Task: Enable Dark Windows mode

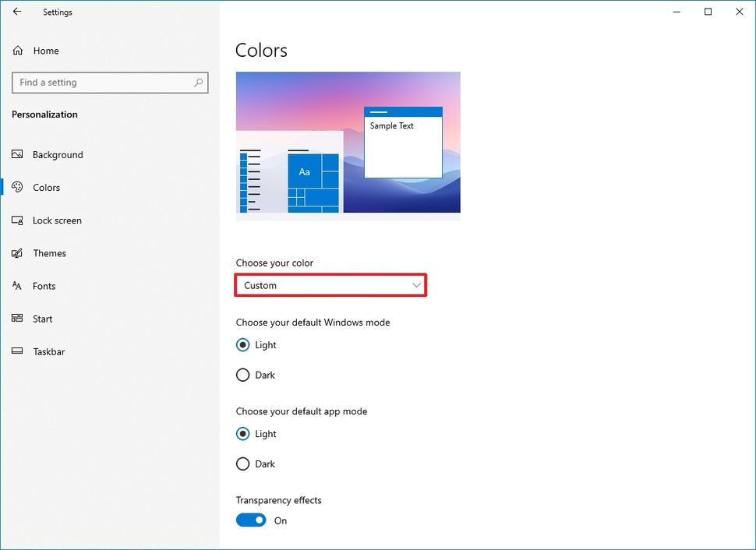Action: point(243,375)
